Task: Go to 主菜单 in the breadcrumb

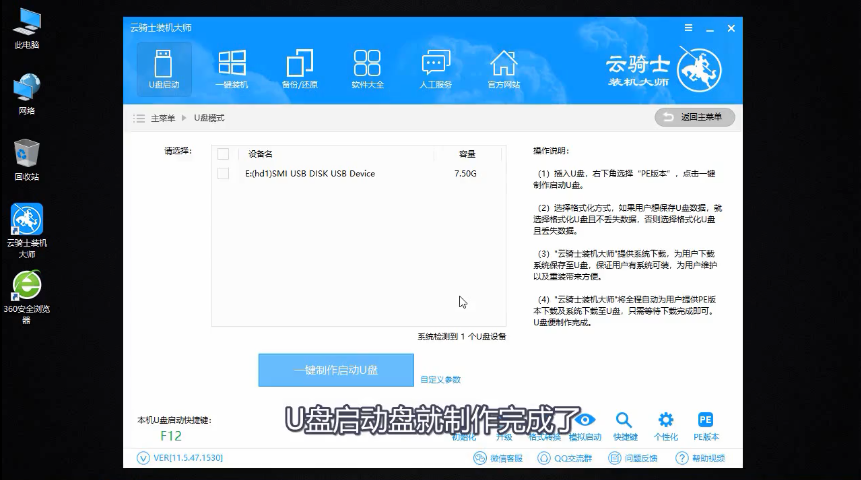Action: [x=163, y=118]
